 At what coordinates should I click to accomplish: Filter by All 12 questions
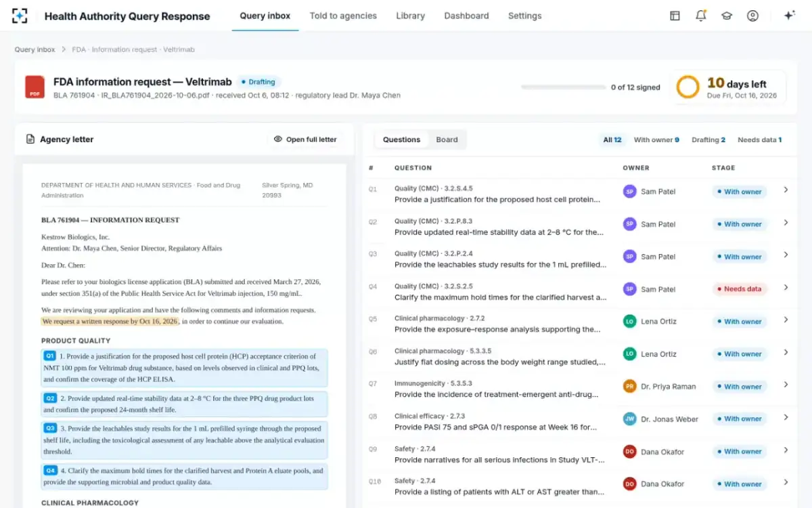pyautogui.click(x=612, y=140)
